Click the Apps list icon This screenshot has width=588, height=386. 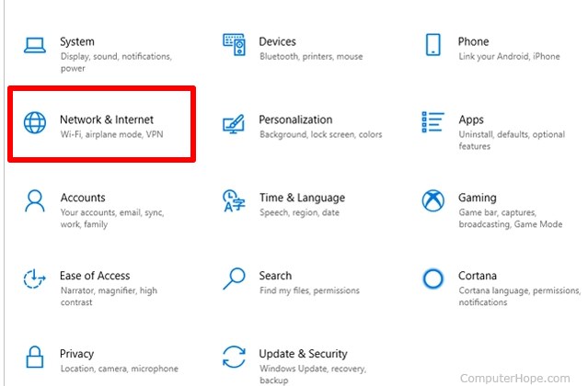[432, 121]
